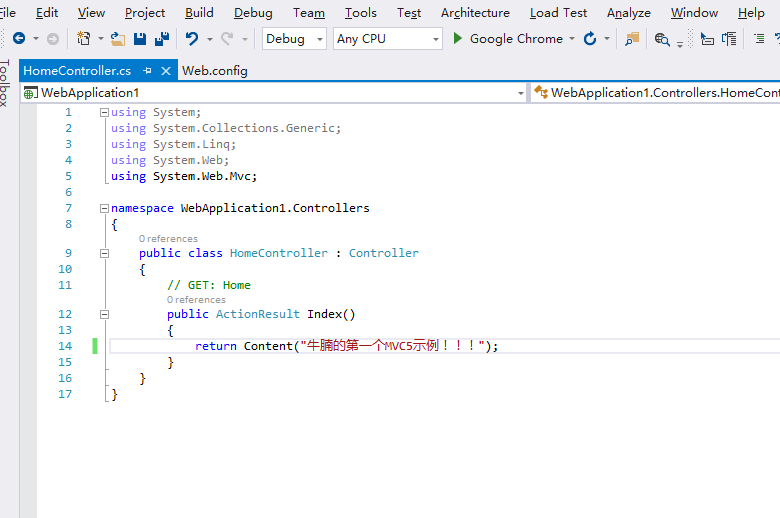The image size is (780, 518).
Task: Close the HomeController.cs tab
Action: click(166, 71)
